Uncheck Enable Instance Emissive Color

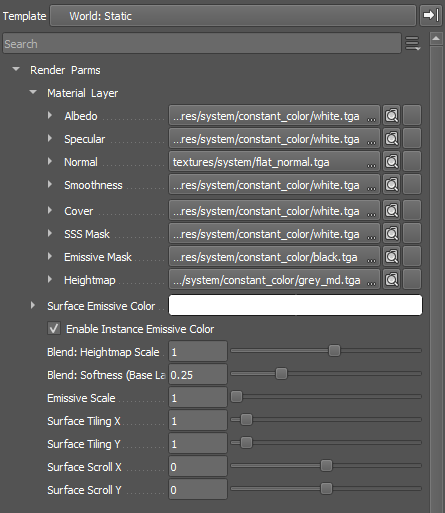click(54, 329)
